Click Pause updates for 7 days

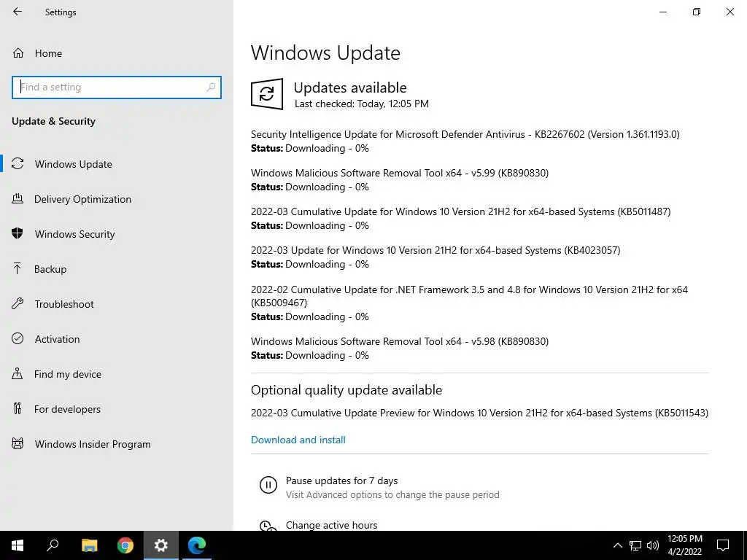click(341, 481)
